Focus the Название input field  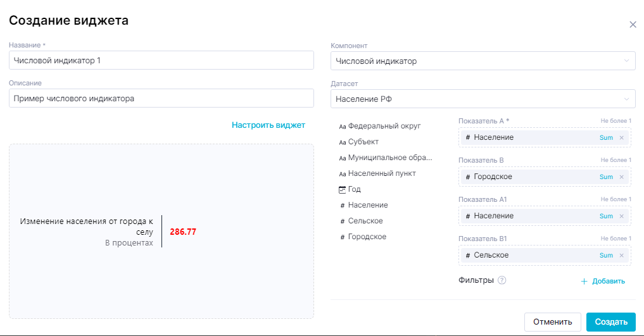pyautogui.click(x=161, y=61)
